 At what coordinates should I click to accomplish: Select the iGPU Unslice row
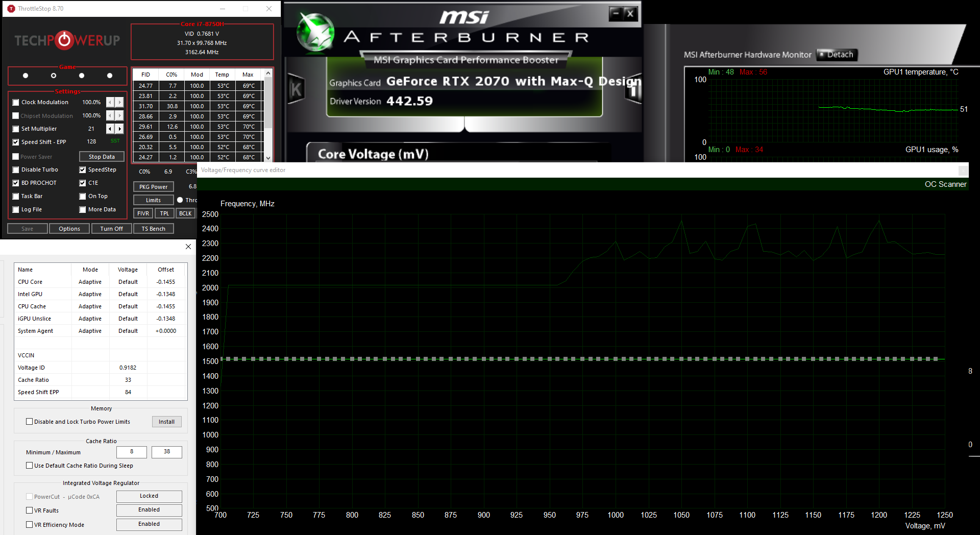pyautogui.click(x=101, y=319)
